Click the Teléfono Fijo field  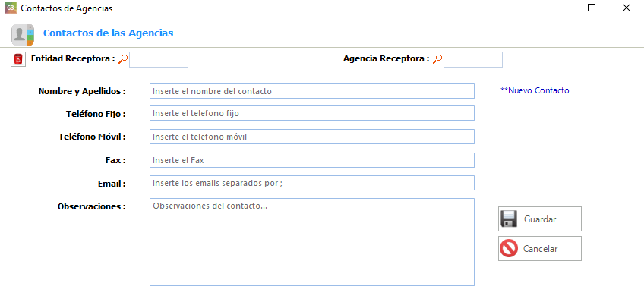tap(311, 113)
